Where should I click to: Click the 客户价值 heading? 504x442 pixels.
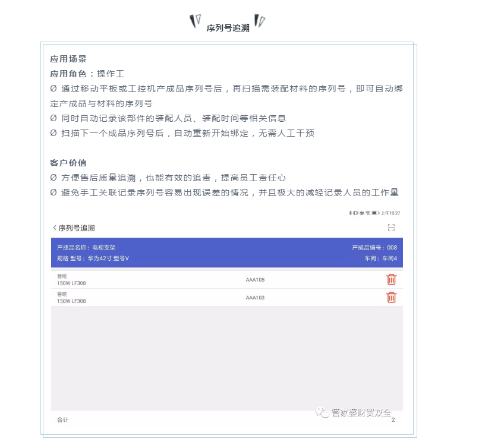pos(68,163)
